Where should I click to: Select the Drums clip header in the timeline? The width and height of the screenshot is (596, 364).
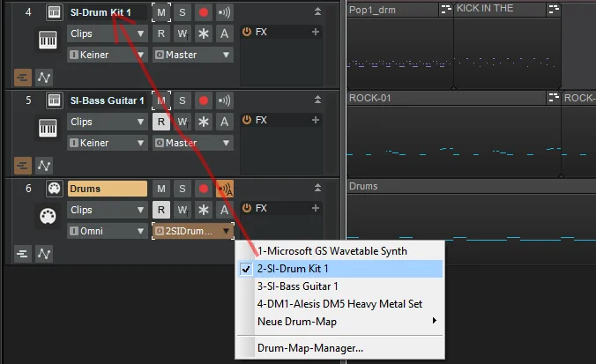point(472,186)
